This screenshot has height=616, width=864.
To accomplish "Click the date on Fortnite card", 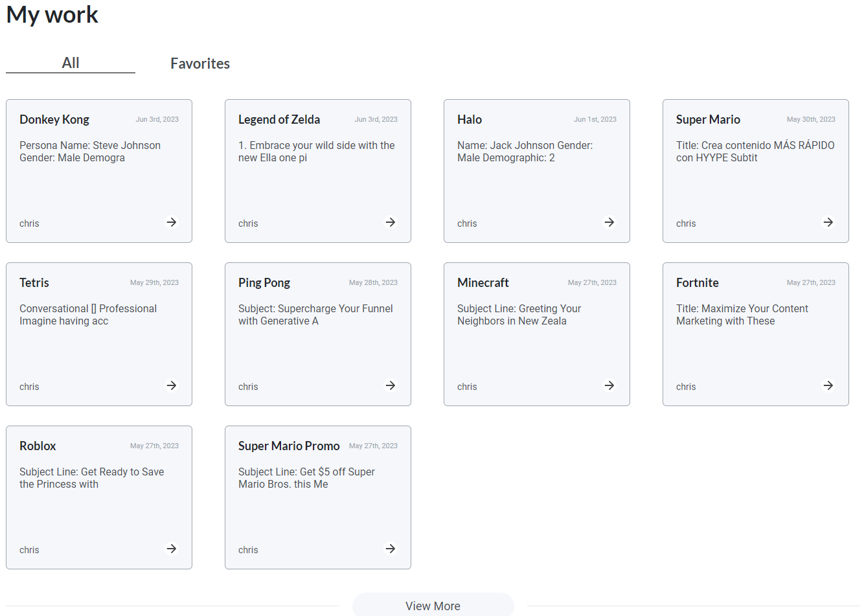I will point(811,282).
